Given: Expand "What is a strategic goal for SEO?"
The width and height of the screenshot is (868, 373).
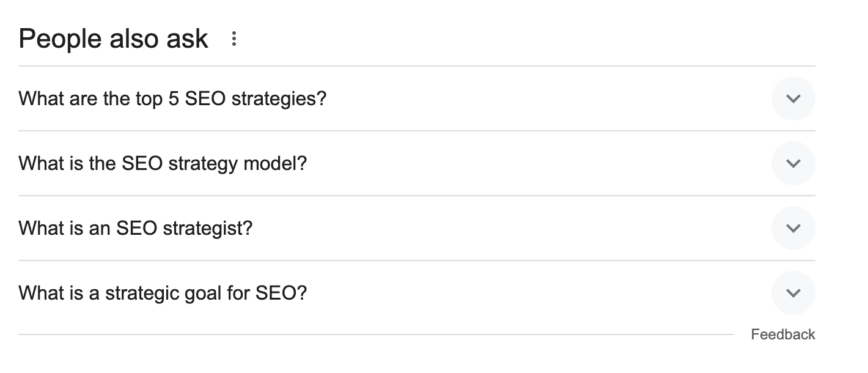Looking at the screenshot, I should (x=163, y=293).
